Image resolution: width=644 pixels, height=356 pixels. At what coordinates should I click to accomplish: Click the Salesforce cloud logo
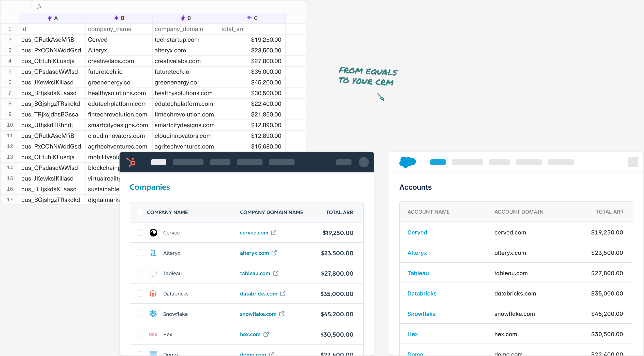coord(408,162)
